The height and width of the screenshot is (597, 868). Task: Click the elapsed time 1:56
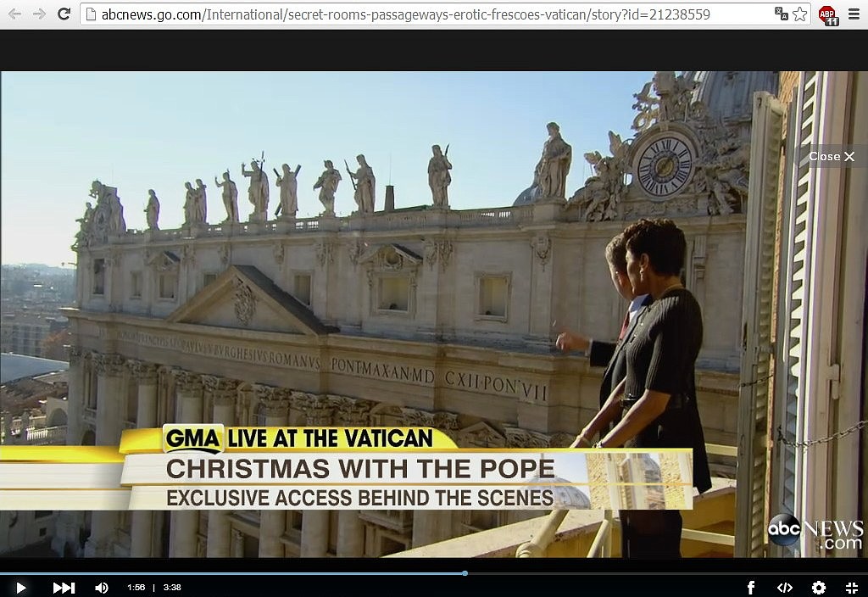(136, 587)
